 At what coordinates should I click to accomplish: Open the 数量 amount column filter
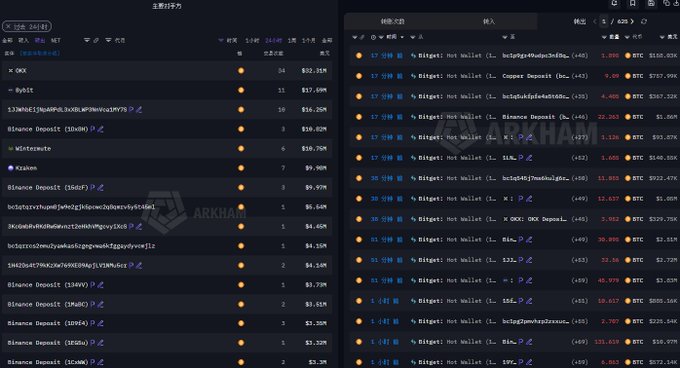pyautogui.click(x=604, y=37)
